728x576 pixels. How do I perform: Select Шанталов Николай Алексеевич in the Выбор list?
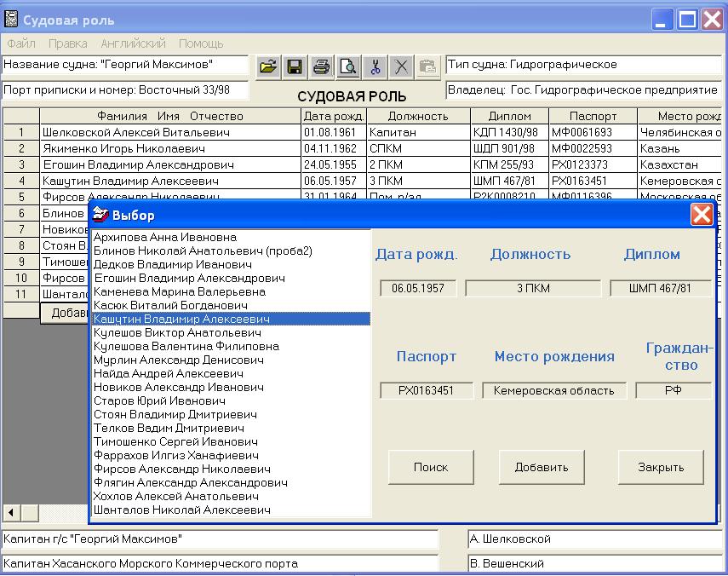(232, 510)
